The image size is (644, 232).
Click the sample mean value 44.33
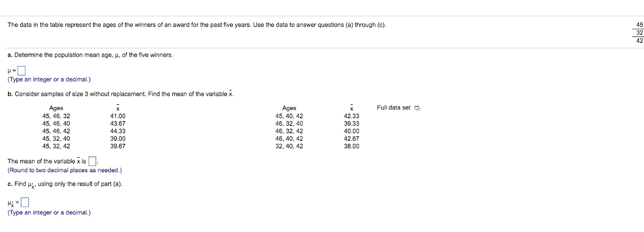pos(118,131)
